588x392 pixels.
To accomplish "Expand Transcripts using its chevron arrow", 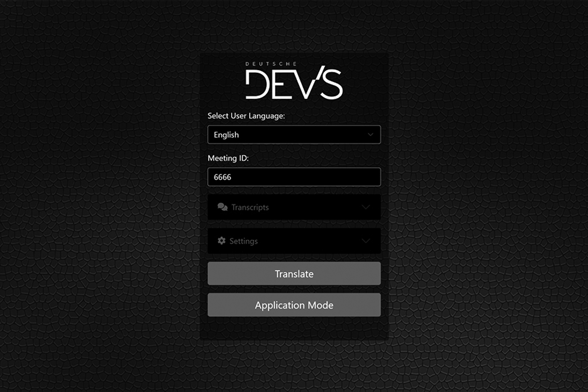I will [366, 207].
